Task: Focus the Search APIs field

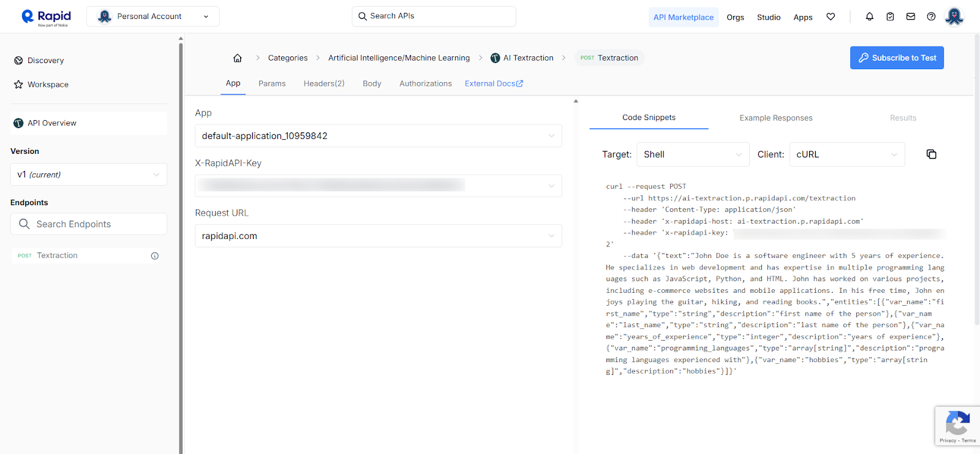Action: click(x=434, y=17)
